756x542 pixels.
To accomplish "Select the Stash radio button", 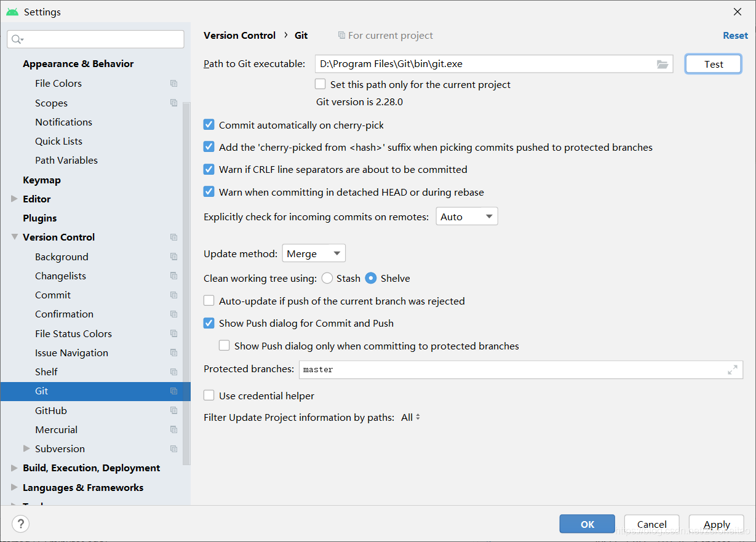I will point(327,278).
